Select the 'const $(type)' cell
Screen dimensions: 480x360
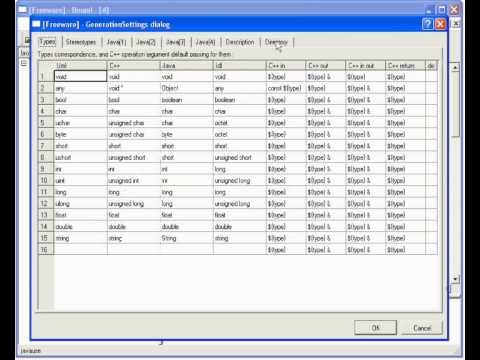click(286, 88)
